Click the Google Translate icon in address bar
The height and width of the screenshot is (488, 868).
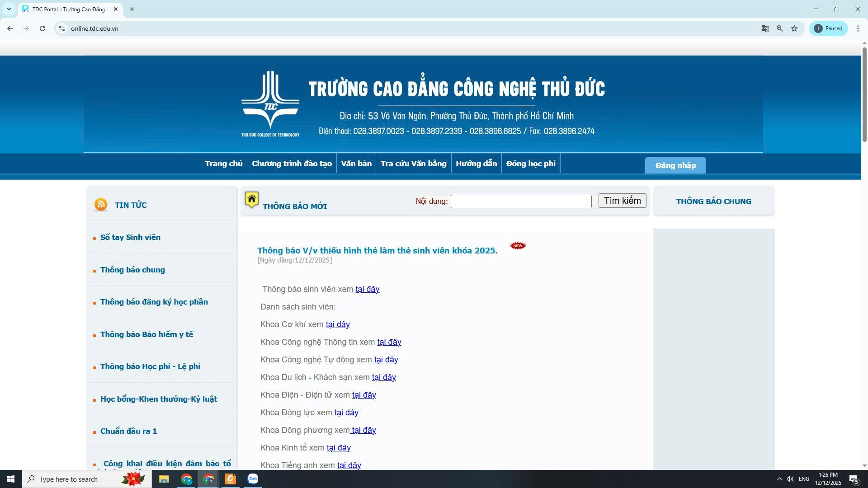765,28
